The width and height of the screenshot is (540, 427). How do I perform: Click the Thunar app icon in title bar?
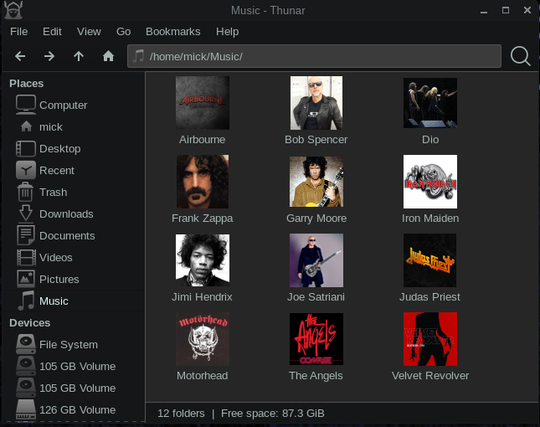(x=13, y=10)
